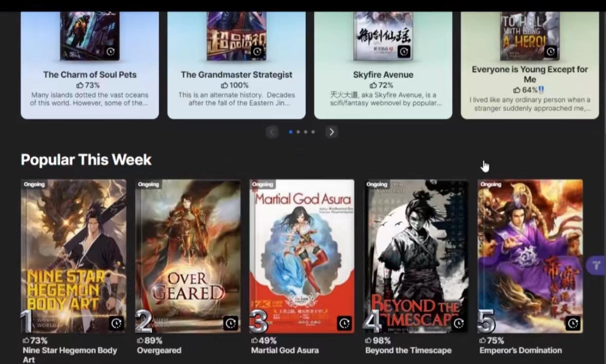Click the thumbs-up icon above Nine Star Hegemon Body Art title
Image resolution: width=606 pixels, height=364 pixels.
pos(26,340)
